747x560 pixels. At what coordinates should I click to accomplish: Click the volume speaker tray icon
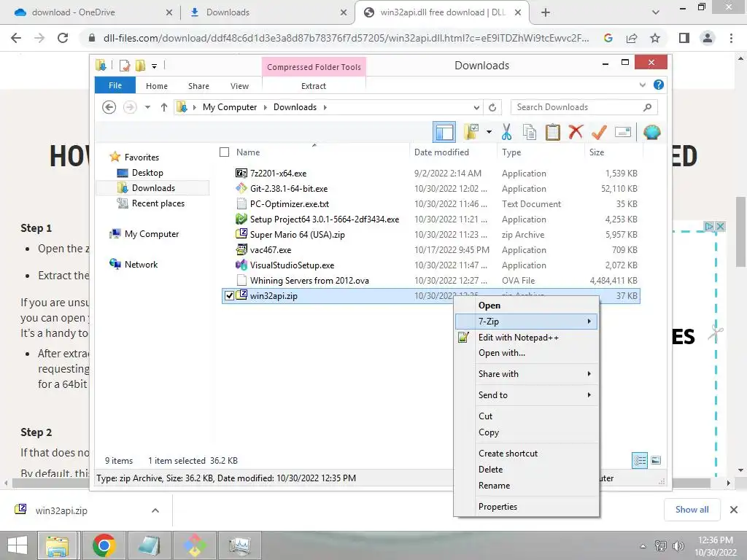[678, 545]
